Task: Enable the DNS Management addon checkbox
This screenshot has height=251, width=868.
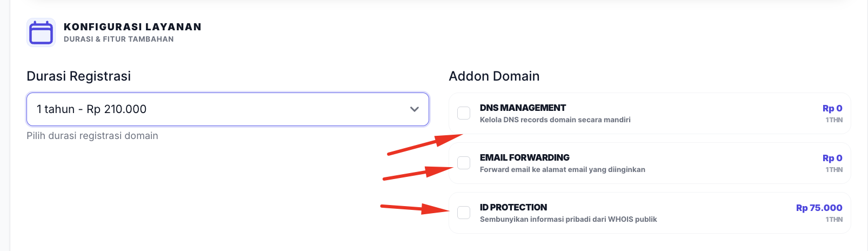Action: [x=464, y=113]
